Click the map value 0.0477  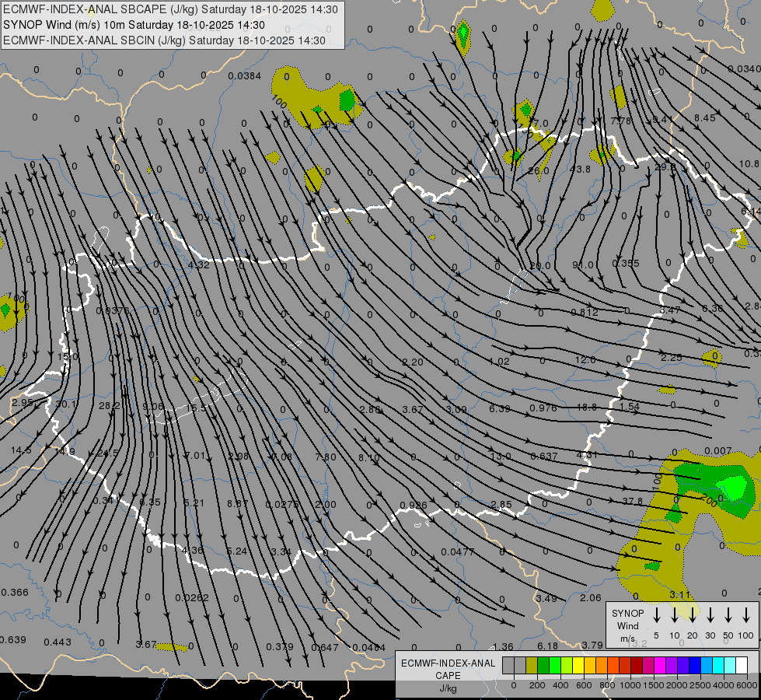pyautogui.click(x=458, y=552)
